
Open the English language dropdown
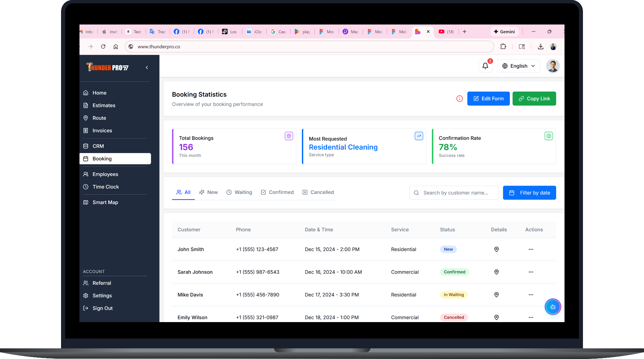point(519,66)
